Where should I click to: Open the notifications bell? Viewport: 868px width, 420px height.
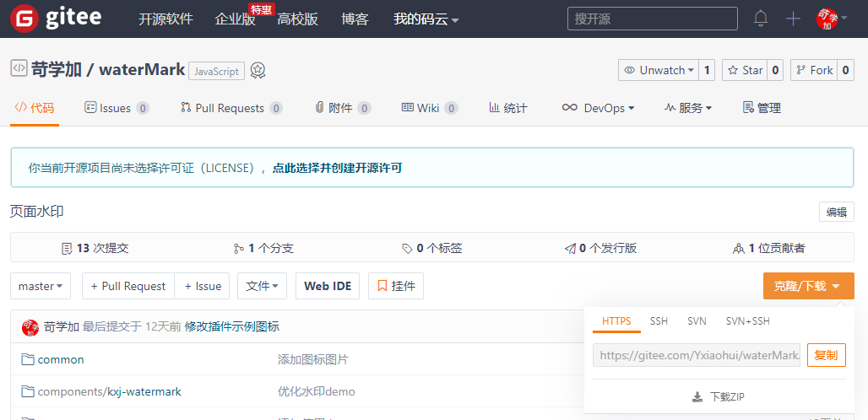pos(761,19)
